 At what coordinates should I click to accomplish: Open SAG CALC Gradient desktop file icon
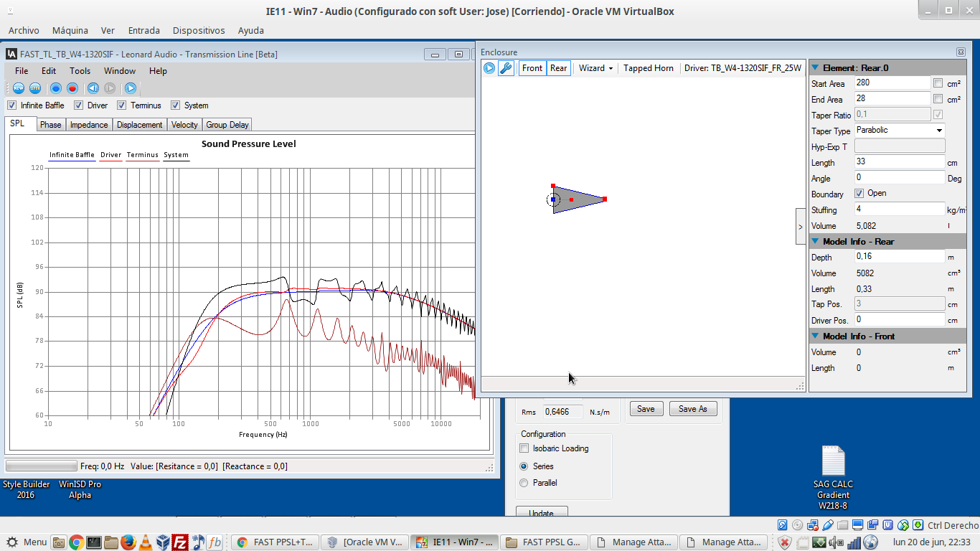point(833,478)
